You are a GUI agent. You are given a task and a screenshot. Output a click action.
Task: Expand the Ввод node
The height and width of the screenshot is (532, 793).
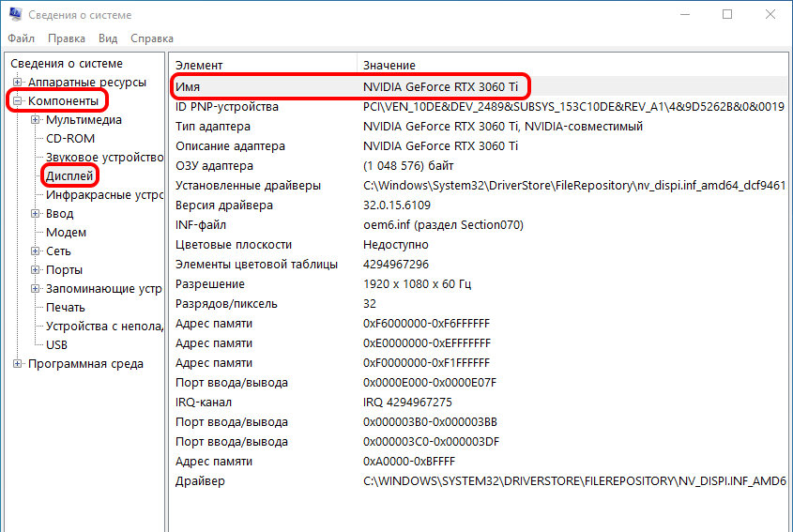coord(35,213)
